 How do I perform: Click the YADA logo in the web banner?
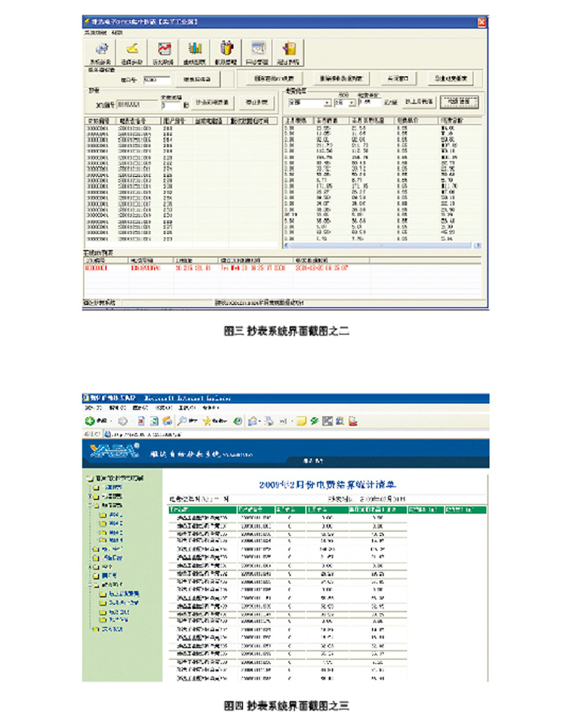(x=114, y=451)
